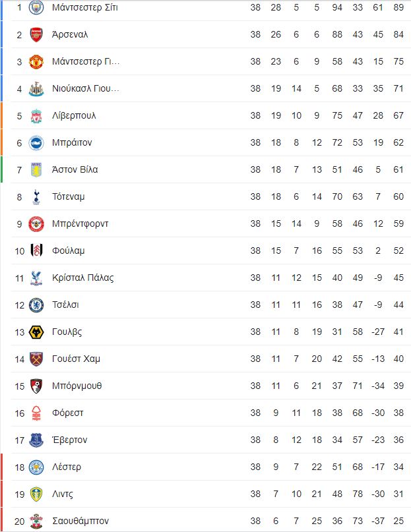Select the Φόρεστ row points value 38

click(x=398, y=413)
